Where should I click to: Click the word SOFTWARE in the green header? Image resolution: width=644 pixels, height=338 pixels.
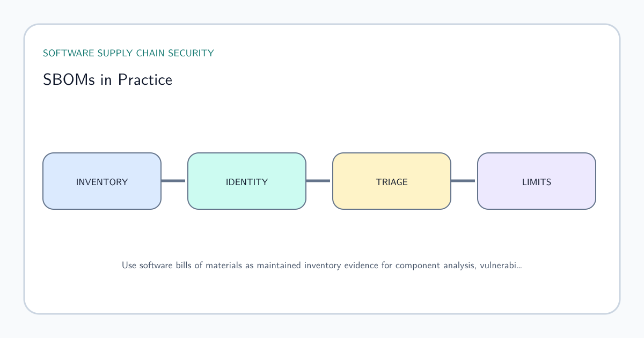(65, 53)
